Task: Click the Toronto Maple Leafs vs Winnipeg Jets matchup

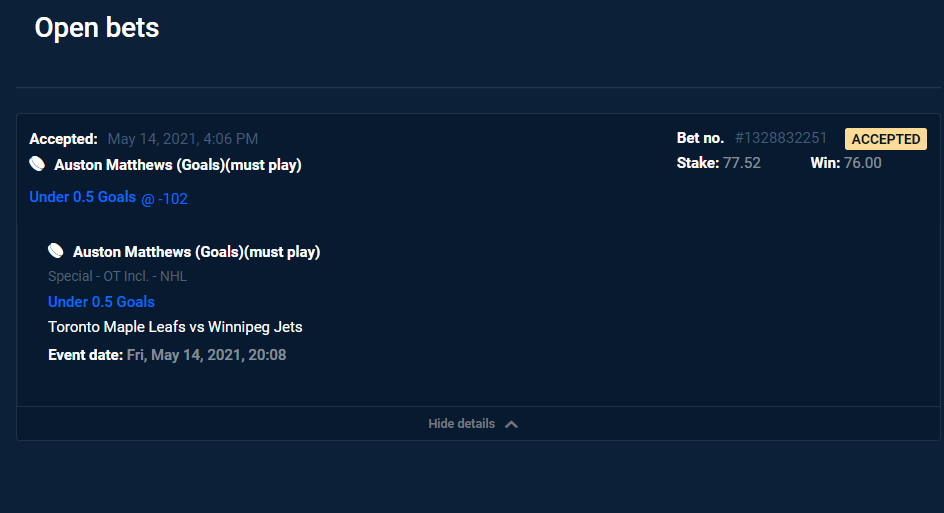Action: coord(175,327)
